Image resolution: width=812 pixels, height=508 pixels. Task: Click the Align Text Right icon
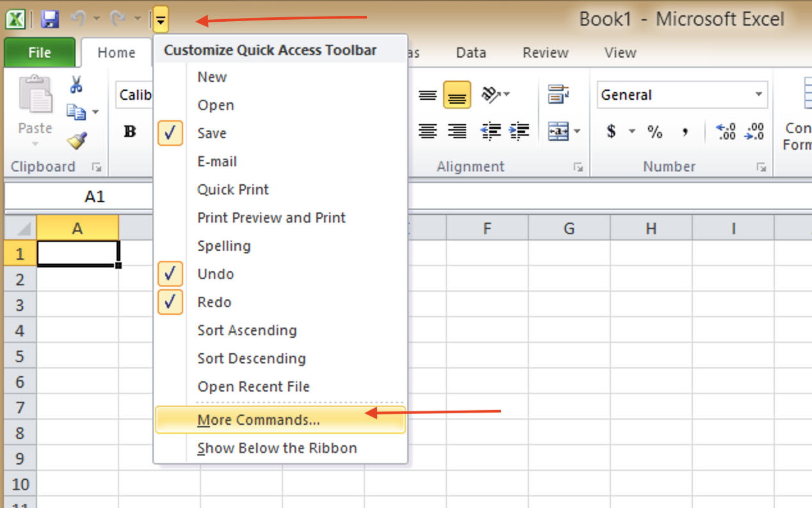(457, 132)
